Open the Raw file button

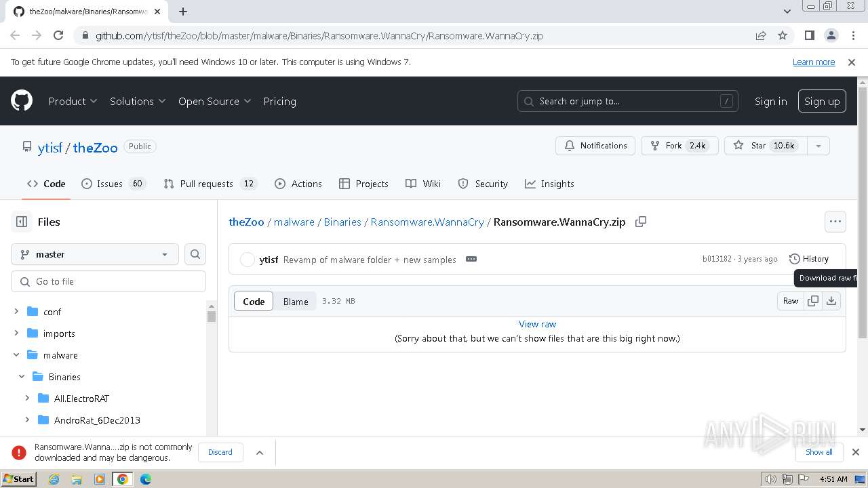pyautogui.click(x=791, y=301)
